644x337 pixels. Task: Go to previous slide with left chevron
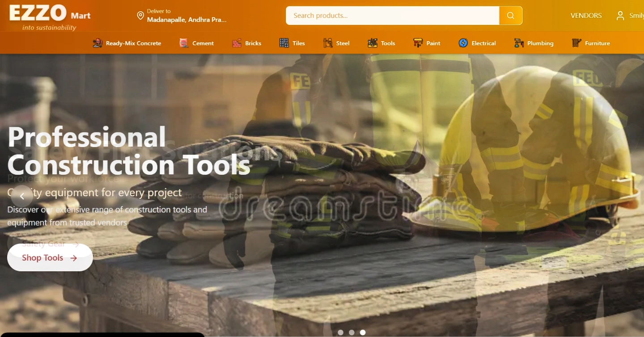[x=22, y=196]
